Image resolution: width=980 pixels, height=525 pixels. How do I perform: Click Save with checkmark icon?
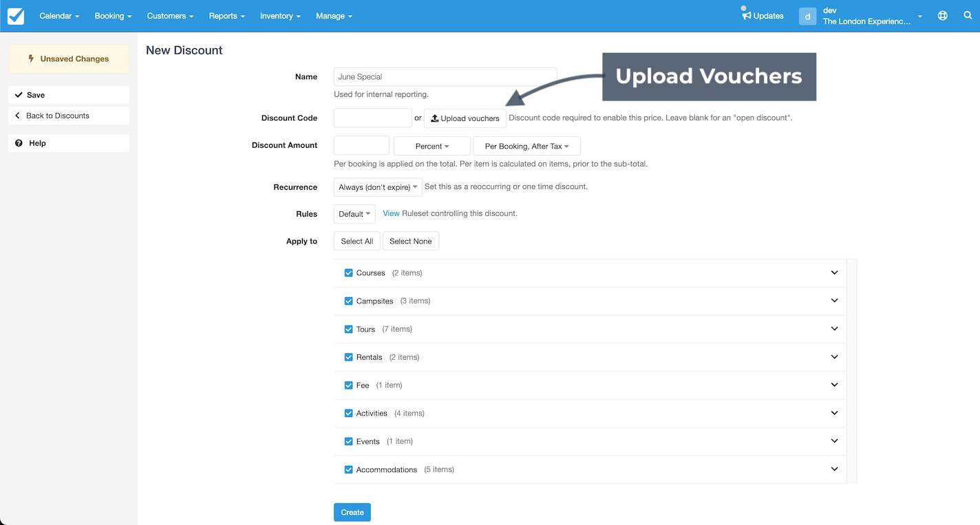point(69,95)
